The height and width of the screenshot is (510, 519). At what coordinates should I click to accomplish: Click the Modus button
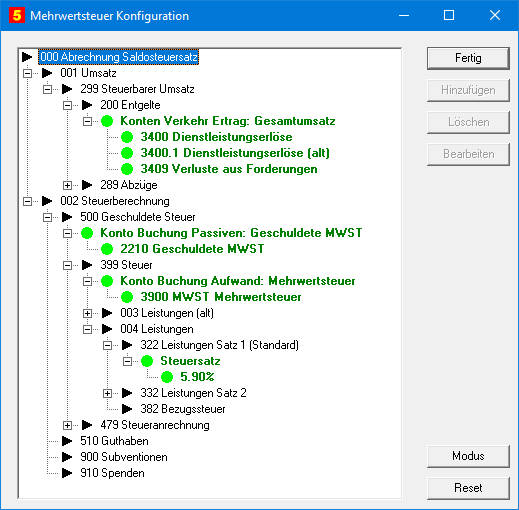coord(468,456)
